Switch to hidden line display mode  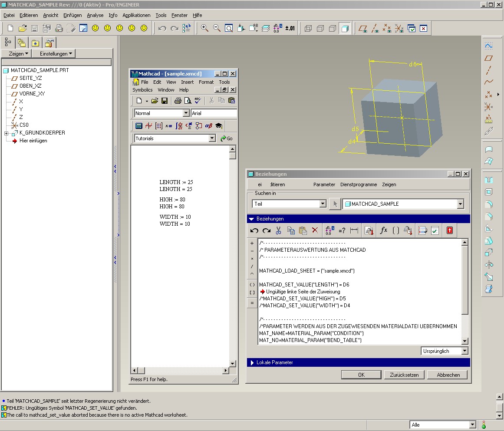pyautogui.click(x=320, y=28)
